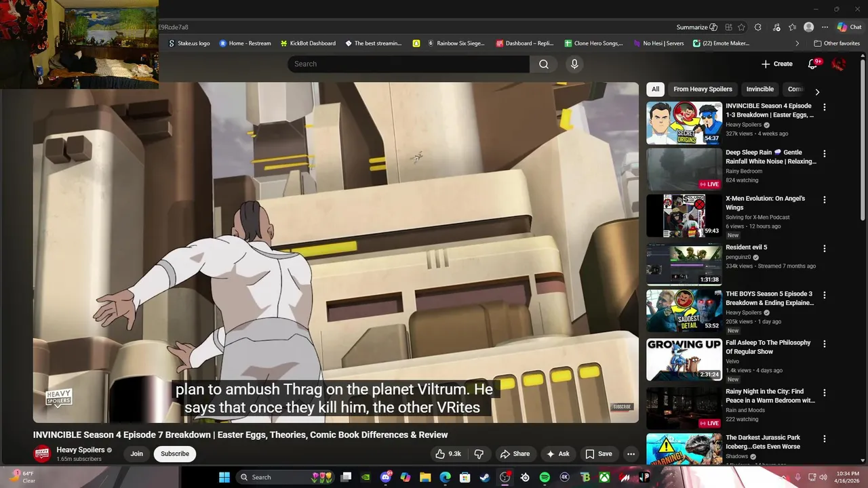Click the YouTube search input field

point(408,64)
